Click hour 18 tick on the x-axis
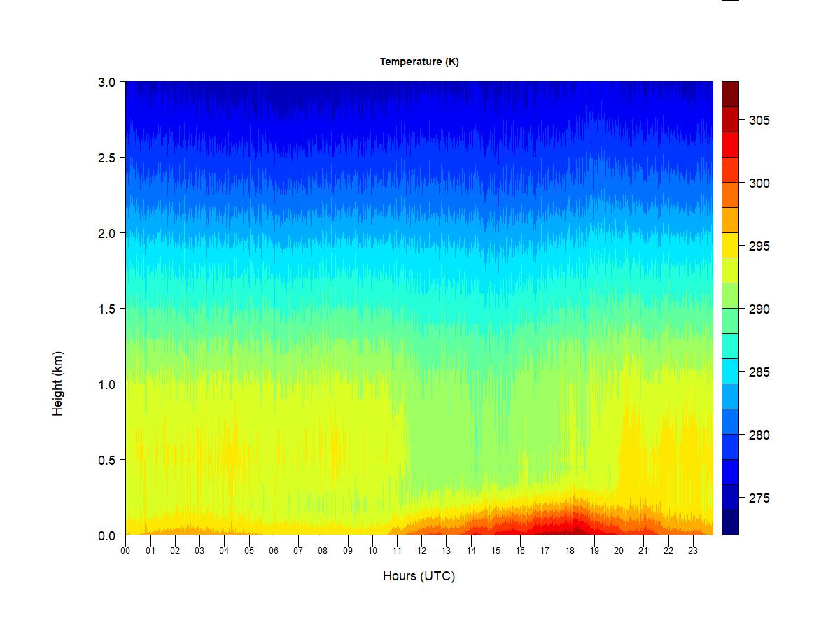 point(569,550)
